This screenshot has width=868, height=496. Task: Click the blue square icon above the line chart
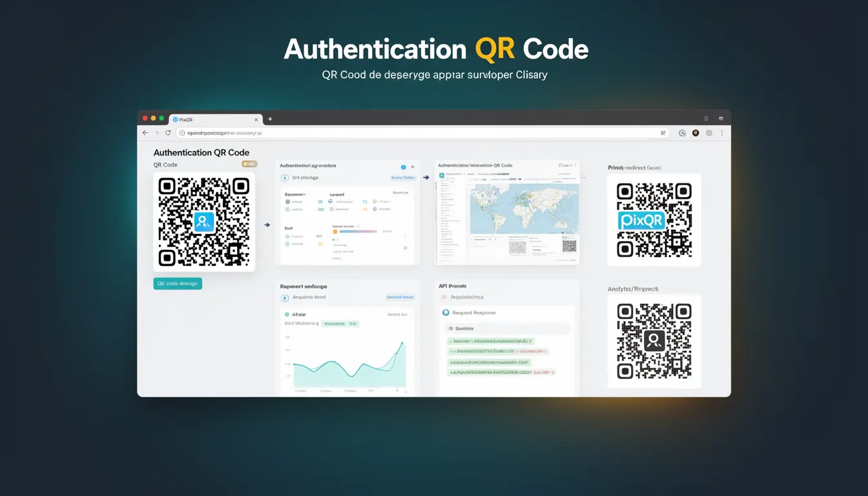point(285,298)
